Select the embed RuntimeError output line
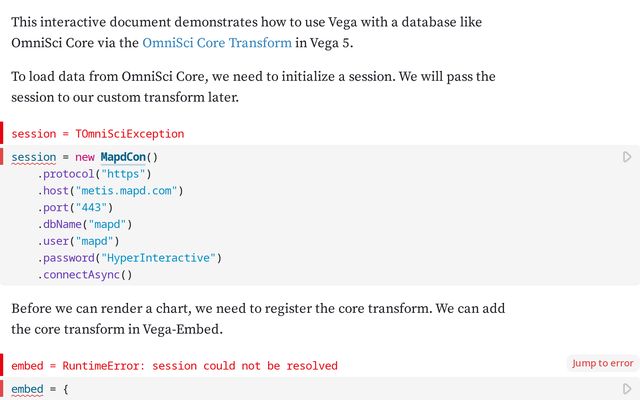Viewport: 640px width, 400px height. tap(174, 366)
